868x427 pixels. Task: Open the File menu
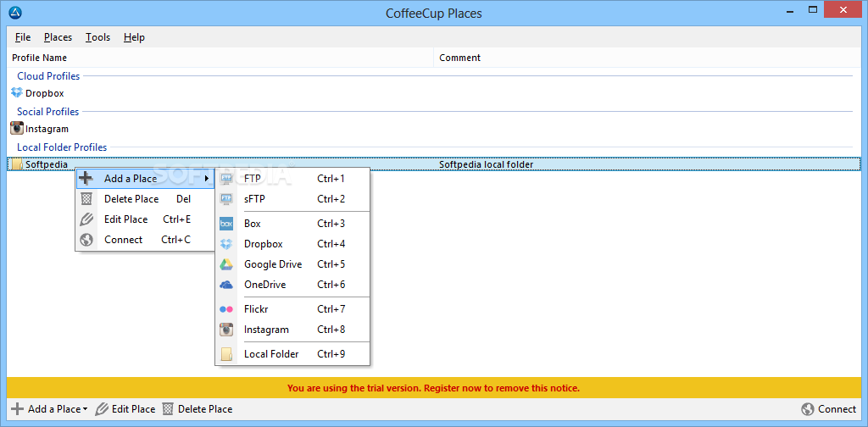[23, 37]
